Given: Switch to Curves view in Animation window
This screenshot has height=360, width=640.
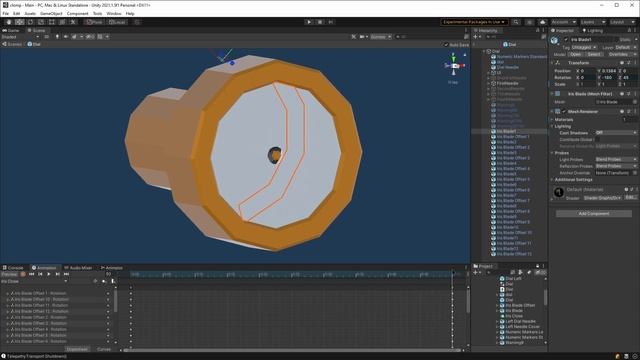Looking at the screenshot, I should click(x=104, y=349).
